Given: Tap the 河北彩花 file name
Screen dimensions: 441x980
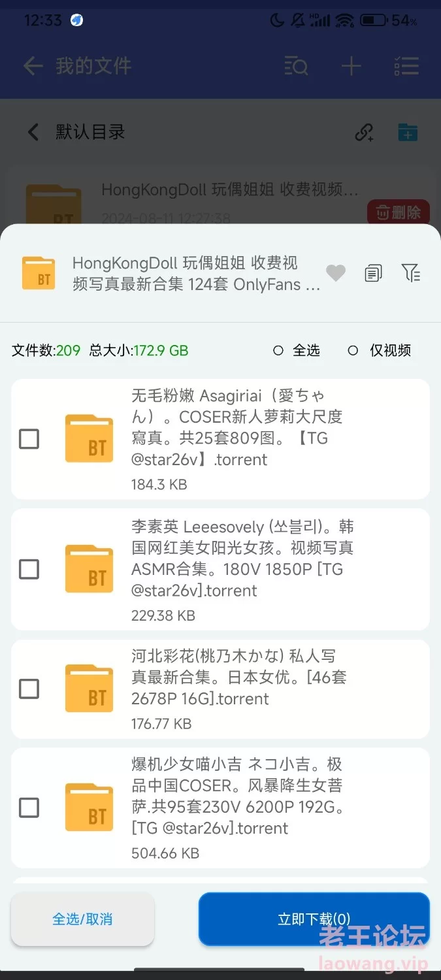Looking at the screenshot, I should pyautogui.click(x=239, y=678).
